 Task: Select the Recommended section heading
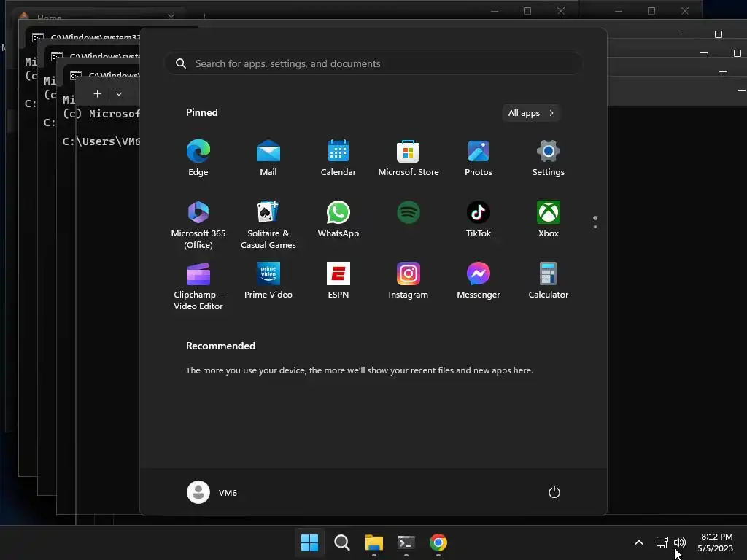point(220,346)
